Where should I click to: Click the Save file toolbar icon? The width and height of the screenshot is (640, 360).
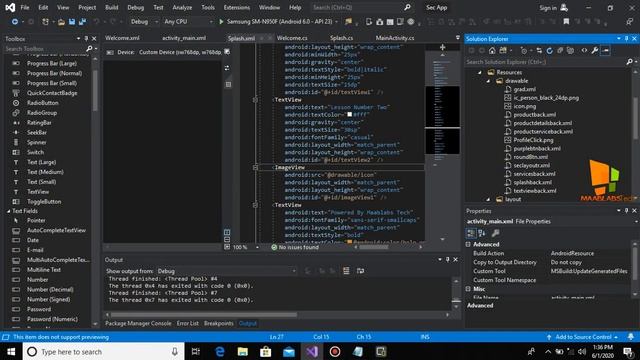pyautogui.click(x=72, y=22)
